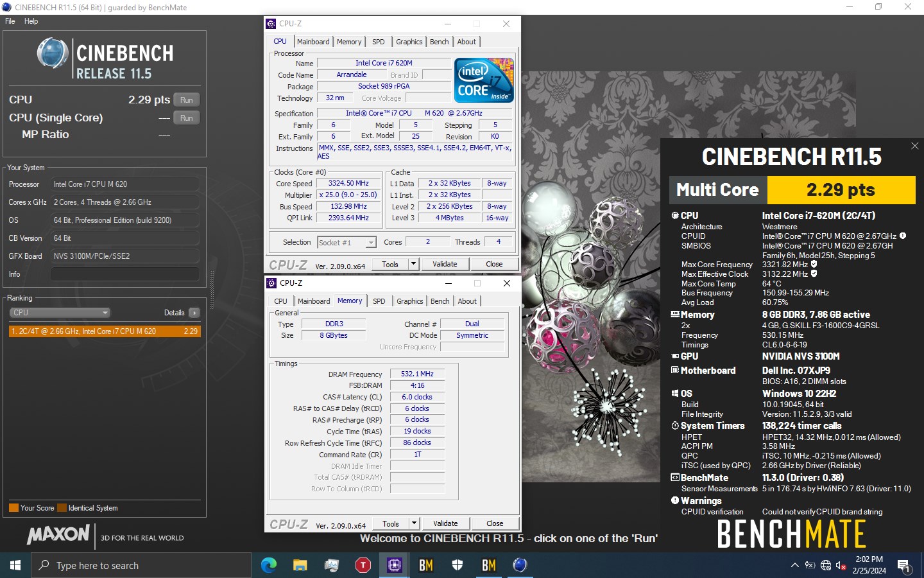Open the notification center icon
This screenshot has height=578, width=924.
point(905,566)
